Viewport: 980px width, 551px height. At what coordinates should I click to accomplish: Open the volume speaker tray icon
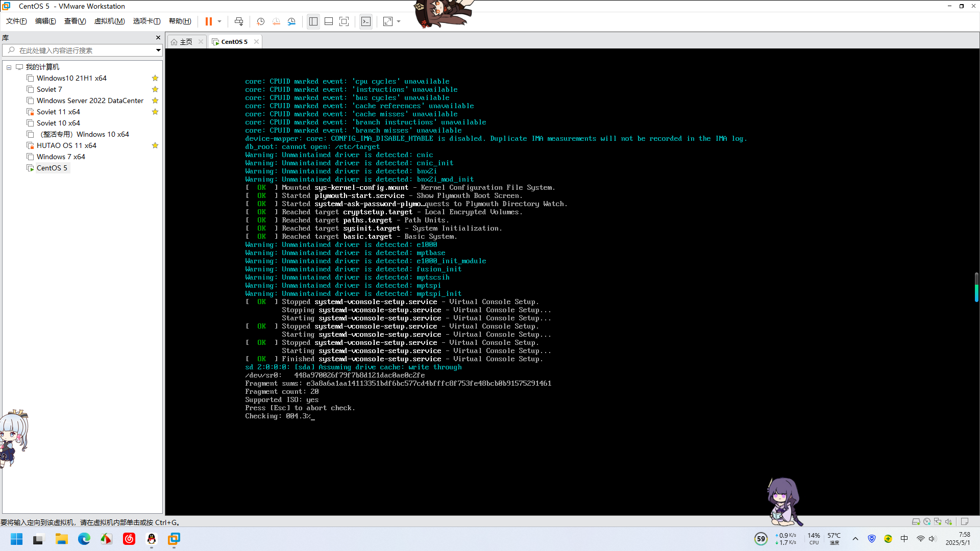pos(933,539)
